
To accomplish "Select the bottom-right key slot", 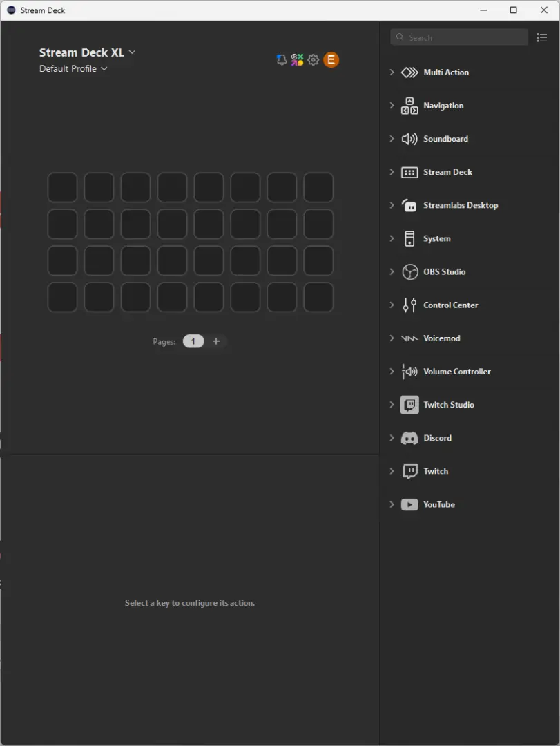I will (318, 297).
